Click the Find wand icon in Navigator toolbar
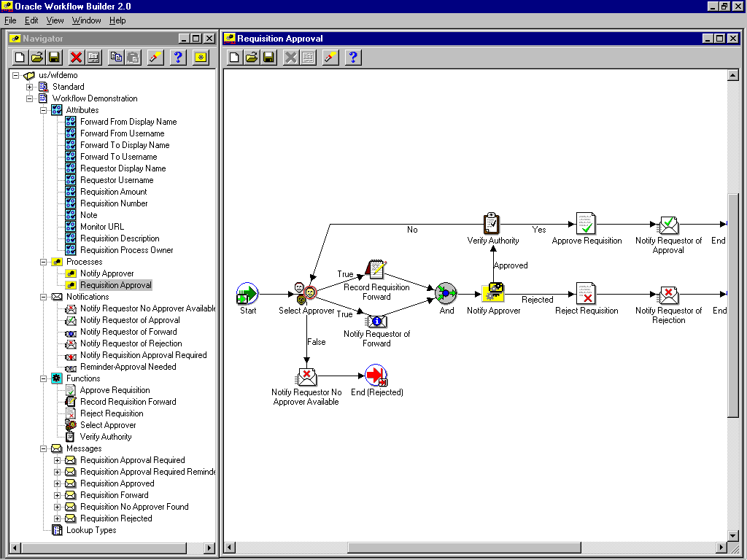 point(155,58)
